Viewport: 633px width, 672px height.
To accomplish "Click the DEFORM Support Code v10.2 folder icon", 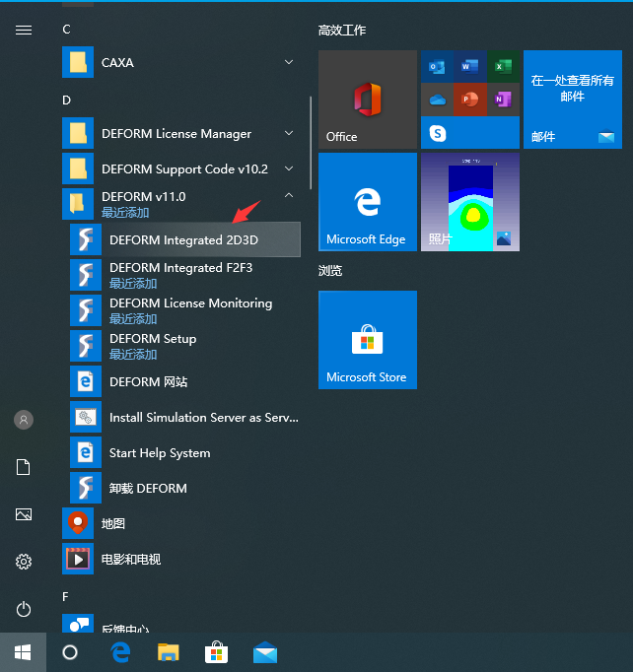I will tap(78, 168).
